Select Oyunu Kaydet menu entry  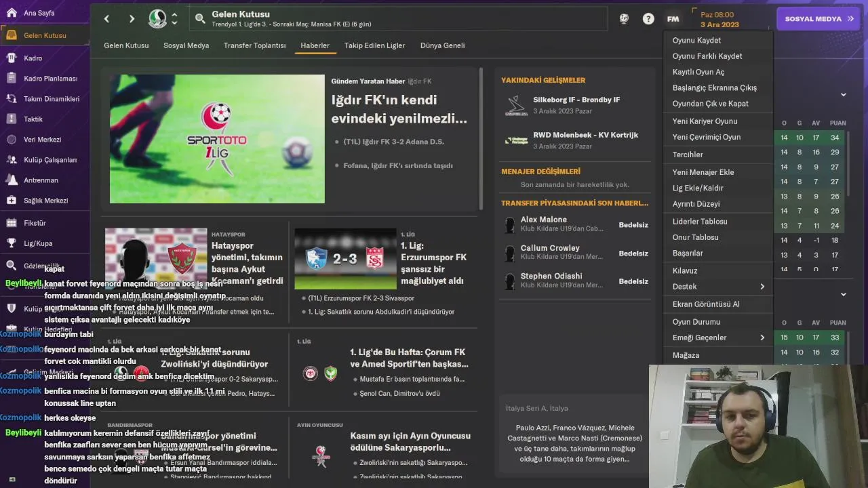tap(717, 41)
